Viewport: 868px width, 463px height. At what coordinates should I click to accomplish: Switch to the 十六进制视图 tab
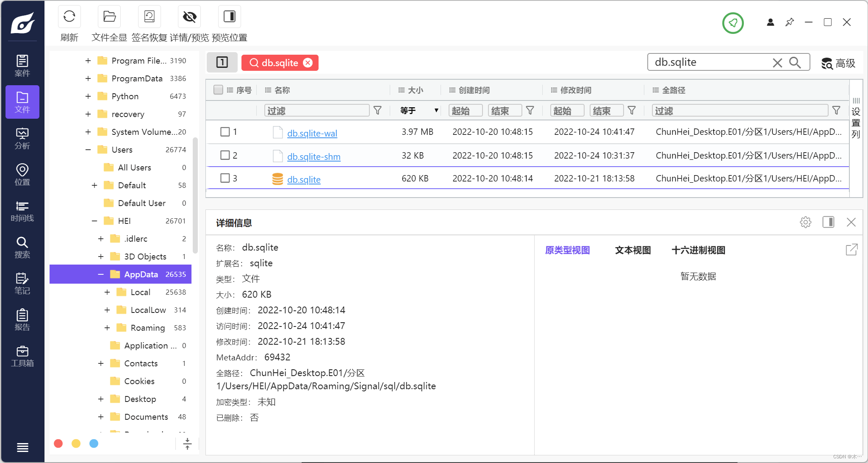click(x=698, y=250)
